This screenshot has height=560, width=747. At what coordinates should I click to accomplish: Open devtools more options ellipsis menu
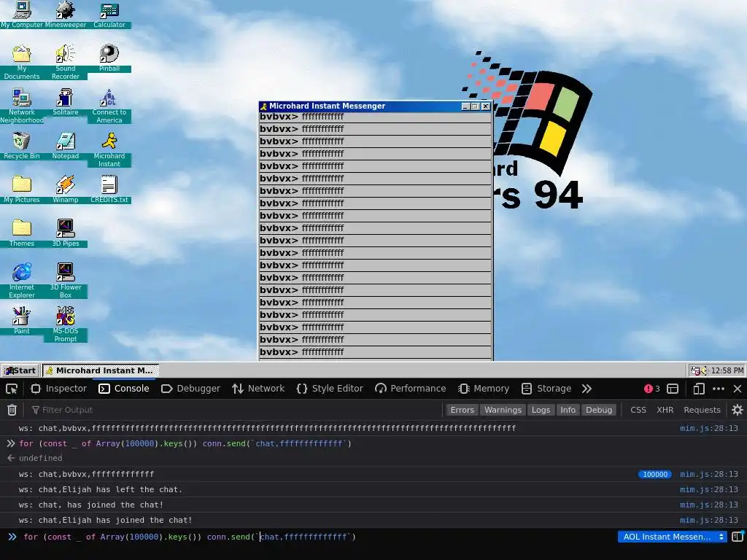click(719, 389)
